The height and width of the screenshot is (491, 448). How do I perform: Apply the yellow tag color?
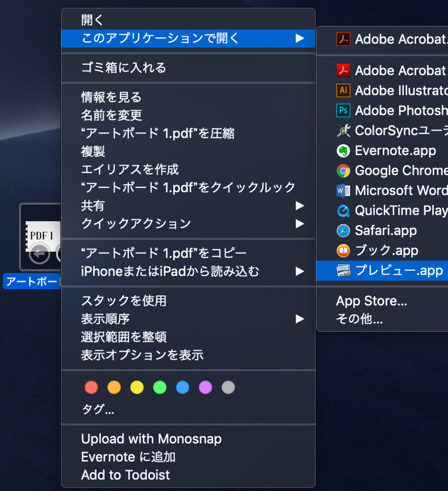coord(137,387)
